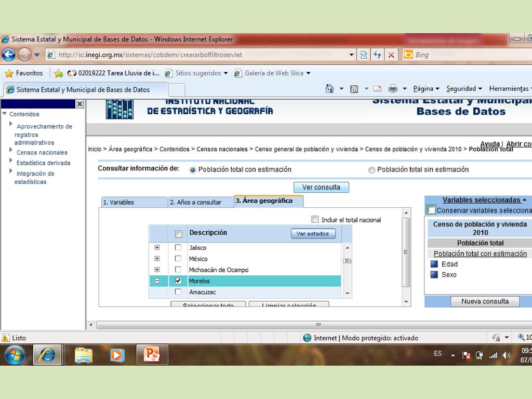
Task: Switch to 2. Años a consultar tab
Action: click(201, 202)
